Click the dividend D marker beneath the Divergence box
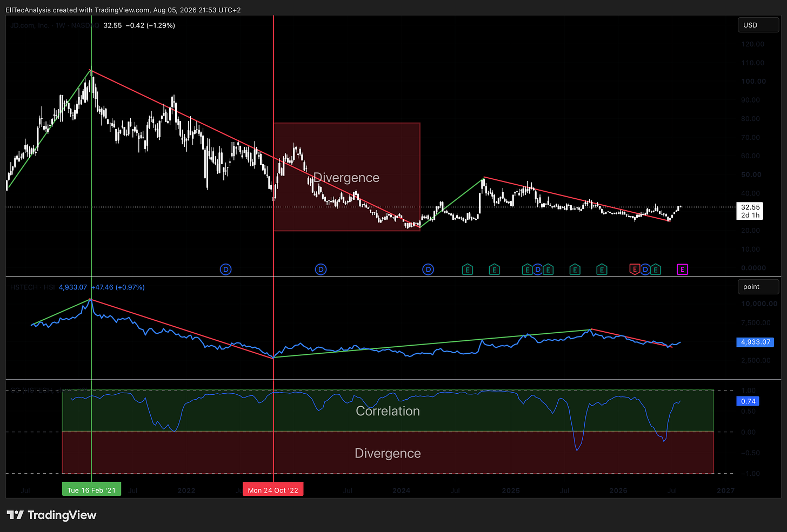 pyautogui.click(x=321, y=269)
